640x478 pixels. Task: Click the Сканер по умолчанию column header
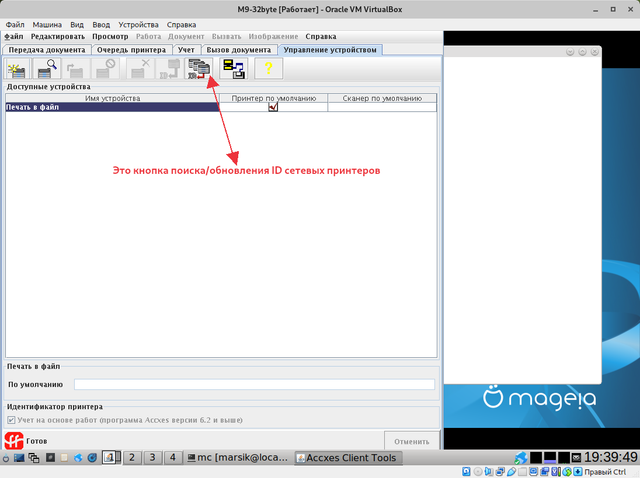[382, 98]
